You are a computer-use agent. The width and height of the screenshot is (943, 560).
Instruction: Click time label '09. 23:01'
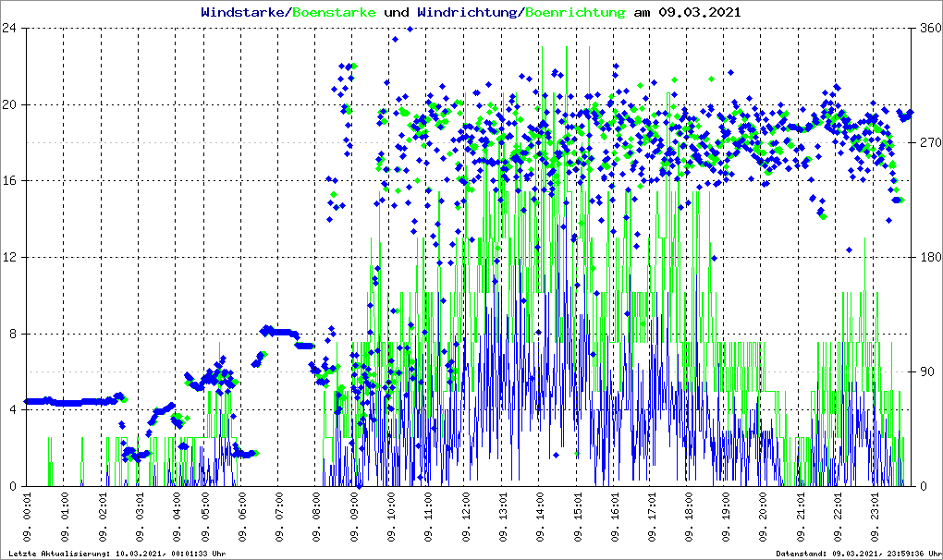click(875, 517)
